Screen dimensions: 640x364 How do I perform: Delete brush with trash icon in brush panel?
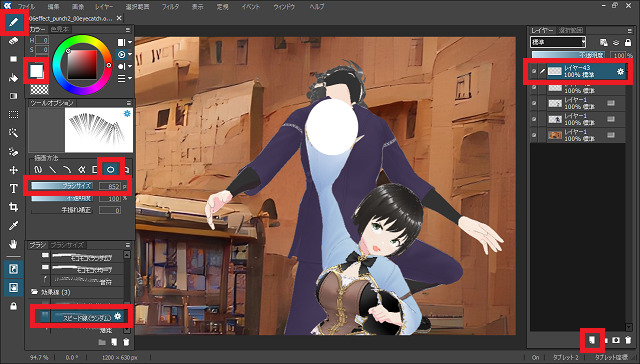pyautogui.click(x=127, y=342)
